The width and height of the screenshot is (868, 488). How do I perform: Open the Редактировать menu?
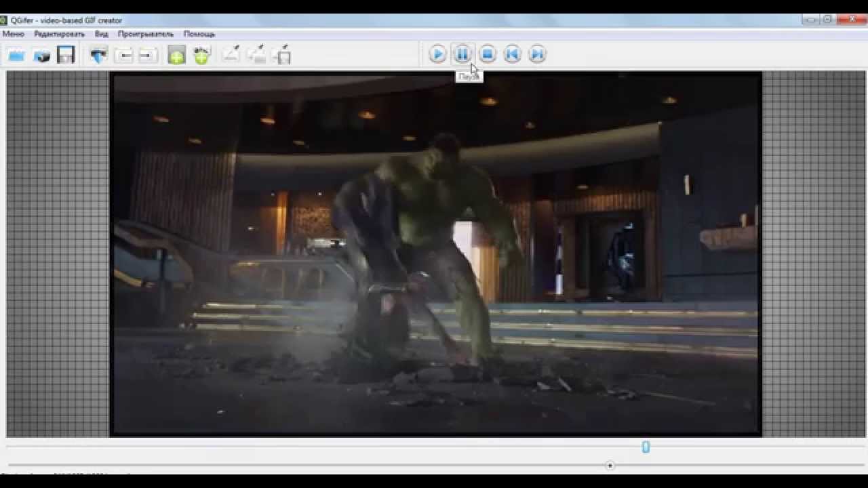(x=60, y=33)
